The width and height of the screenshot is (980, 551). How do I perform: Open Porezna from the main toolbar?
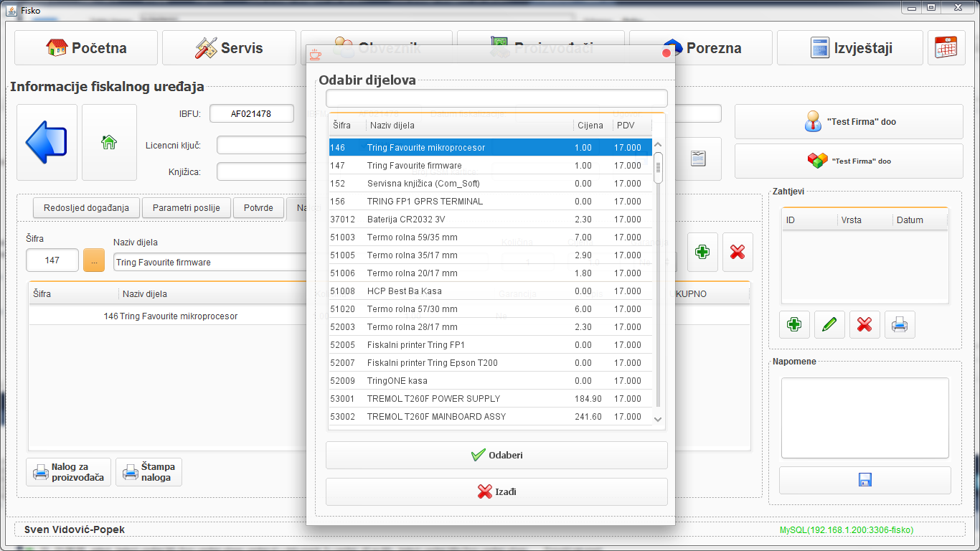pyautogui.click(x=701, y=48)
